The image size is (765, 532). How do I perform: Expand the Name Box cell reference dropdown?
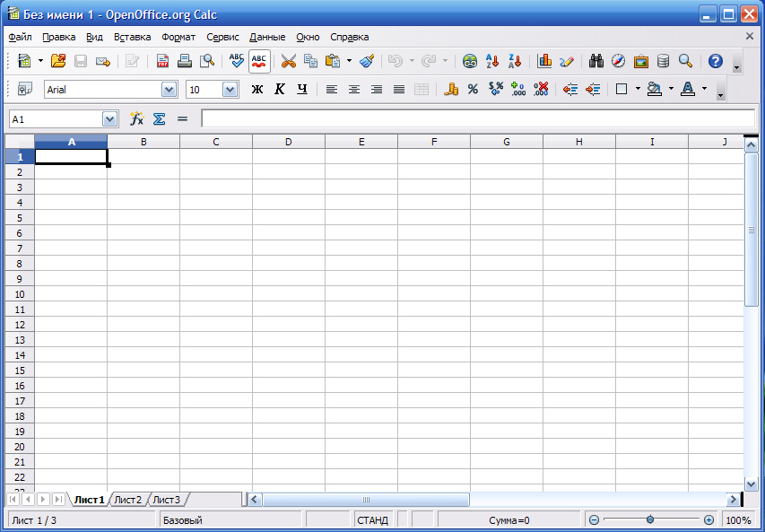[x=110, y=118]
